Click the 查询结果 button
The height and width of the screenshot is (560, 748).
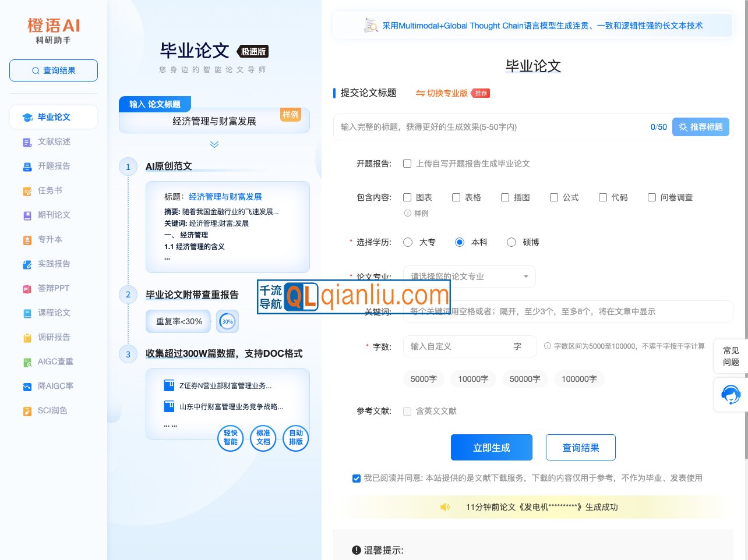coord(581,447)
